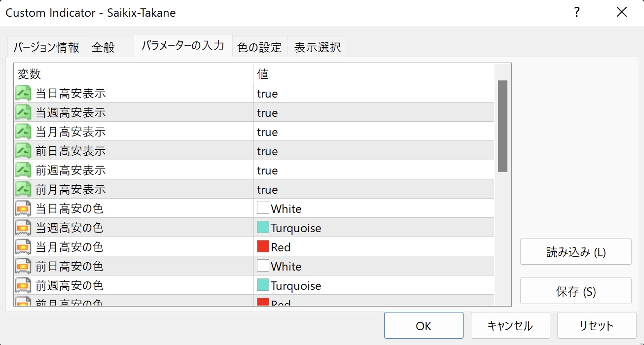The image size is (644, 345).
Task: Select the icon next to 前月高安表示
Action: coord(23,189)
